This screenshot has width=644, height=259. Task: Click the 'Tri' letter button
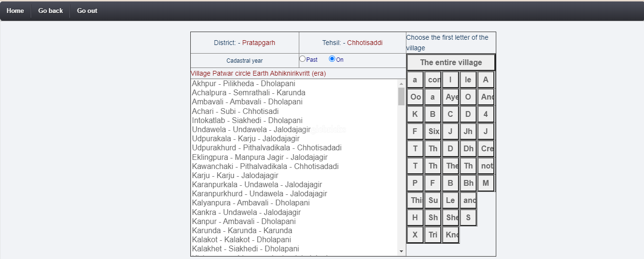pyautogui.click(x=433, y=235)
